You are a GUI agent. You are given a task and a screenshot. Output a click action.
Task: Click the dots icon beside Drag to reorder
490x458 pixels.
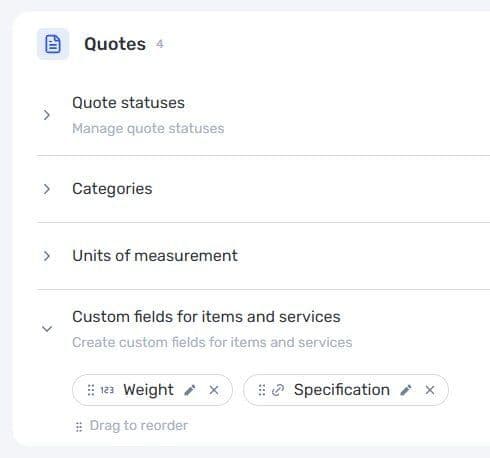tap(79, 427)
